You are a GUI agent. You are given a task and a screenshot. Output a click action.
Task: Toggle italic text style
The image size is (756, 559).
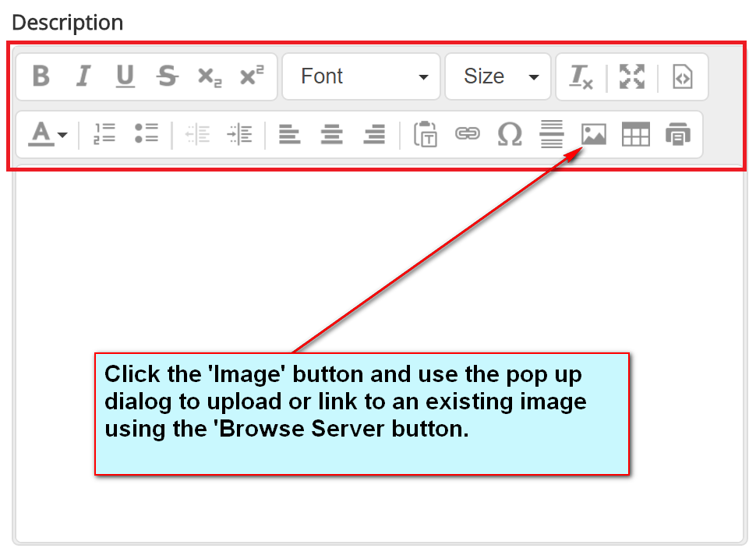(83, 76)
